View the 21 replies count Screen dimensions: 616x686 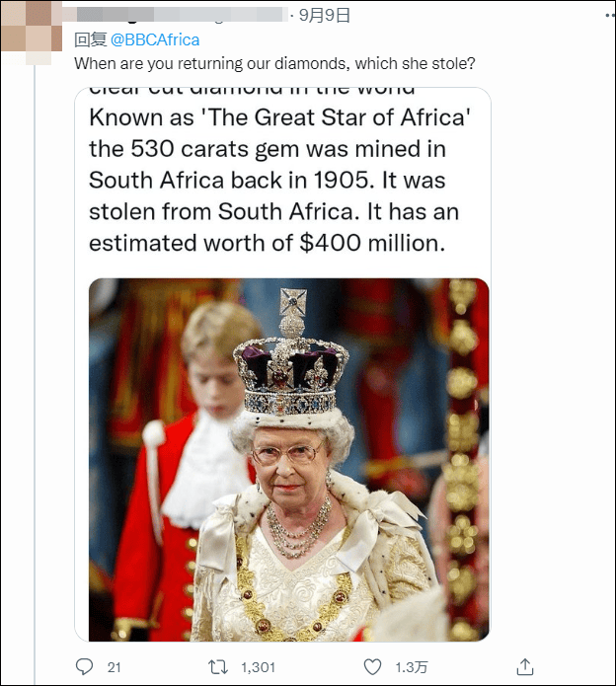pos(114,667)
